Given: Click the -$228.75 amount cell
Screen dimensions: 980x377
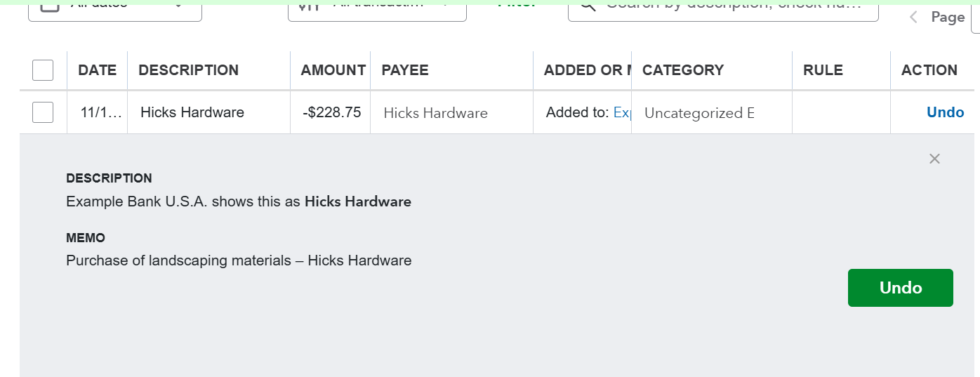Looking at the screenshot, I should click(332, 112).
